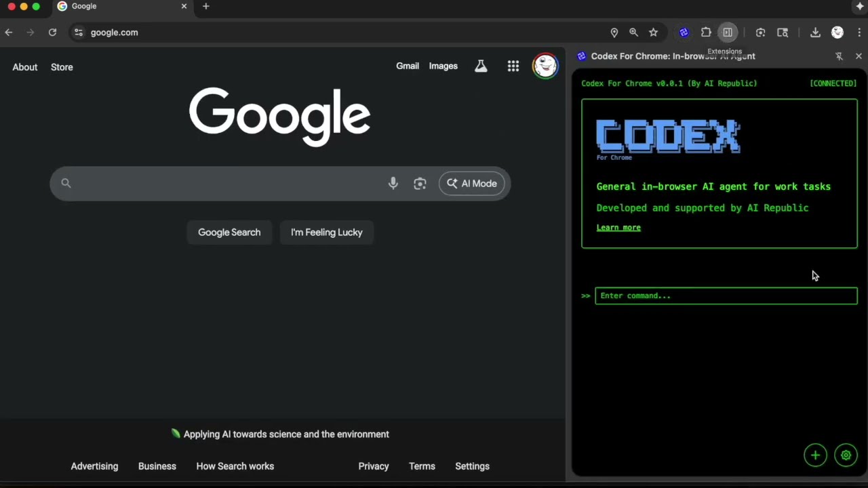Click the Google Search button

229,232
